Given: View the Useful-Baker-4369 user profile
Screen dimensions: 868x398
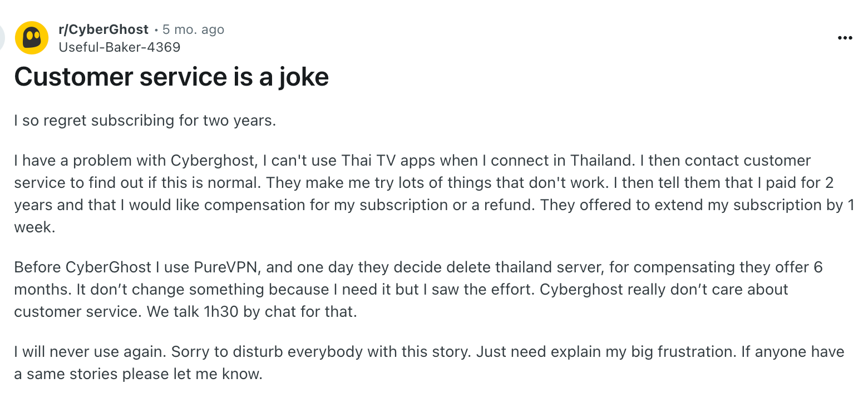Looking at the screenshot, I should [120, 47].
